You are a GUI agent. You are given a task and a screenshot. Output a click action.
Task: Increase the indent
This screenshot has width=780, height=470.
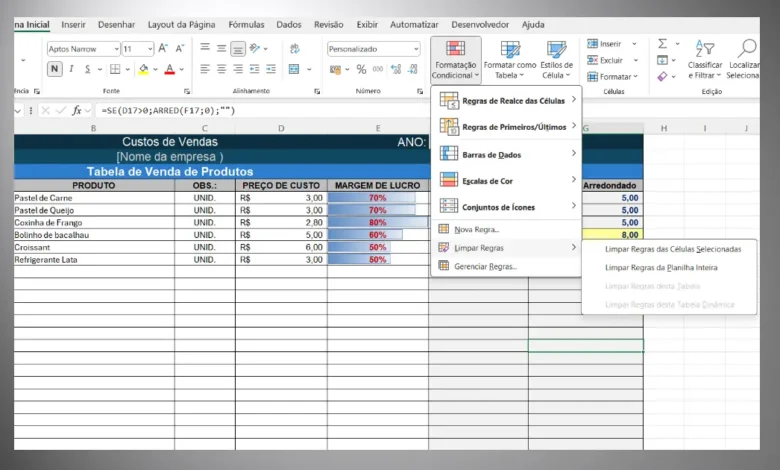click(271, 69)
